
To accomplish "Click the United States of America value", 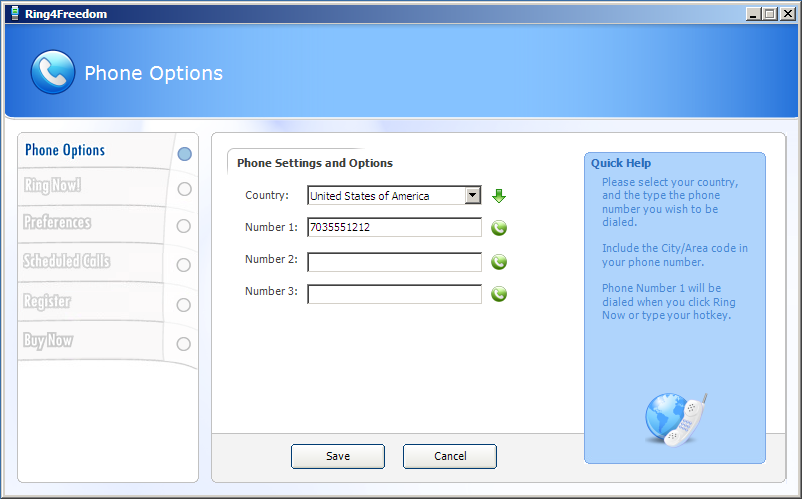I will (x=369, y=196).
